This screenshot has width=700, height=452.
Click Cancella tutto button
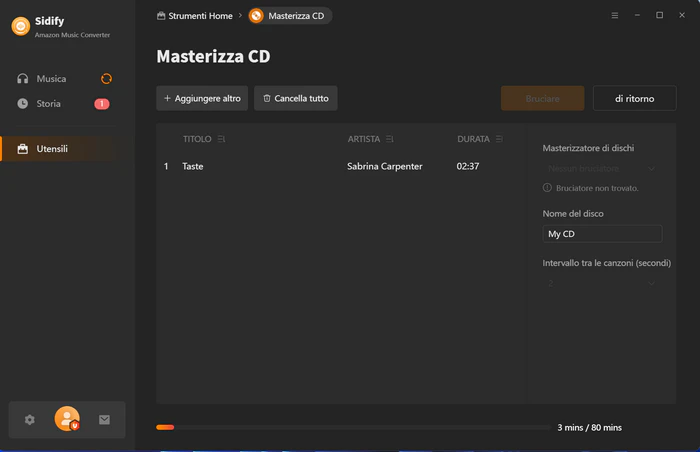tap(296, 98)
